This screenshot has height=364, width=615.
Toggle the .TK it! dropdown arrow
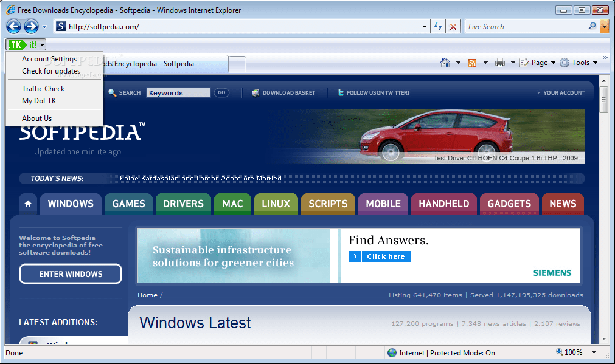[x=43, y=45]
